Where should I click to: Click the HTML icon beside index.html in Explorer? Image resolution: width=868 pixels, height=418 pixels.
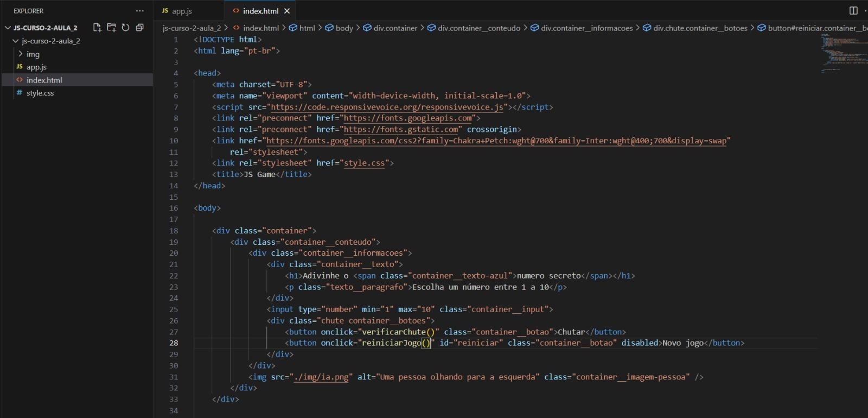click(x=20, y=80)
